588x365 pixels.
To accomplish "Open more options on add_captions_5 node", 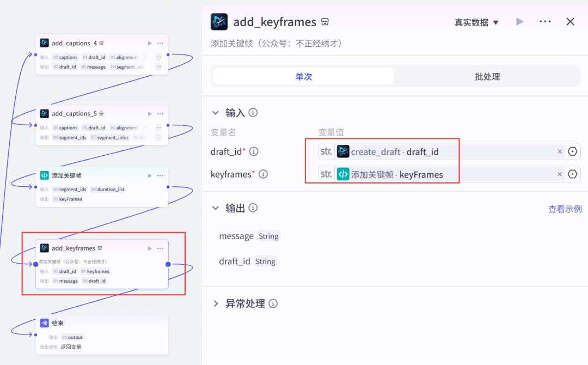I will point(160,113).
